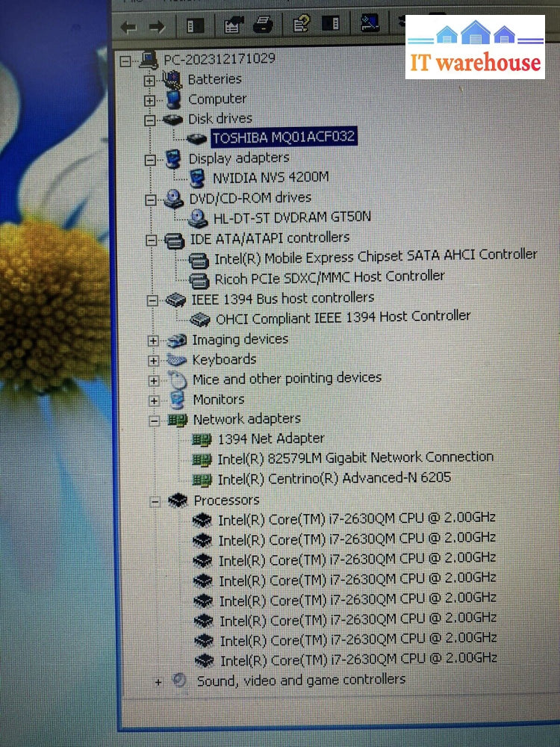This screenshot has width=560, height=747.
Task: Expand the Keyboards category
Action: point(153,361)
